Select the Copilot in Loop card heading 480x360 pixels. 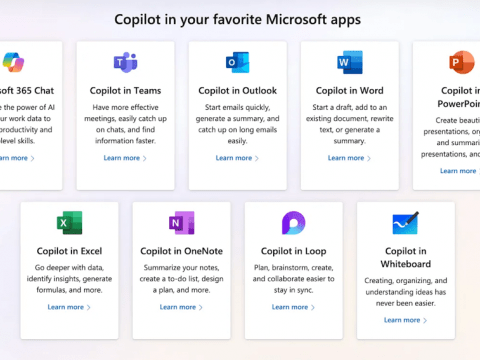click(294, 251)
